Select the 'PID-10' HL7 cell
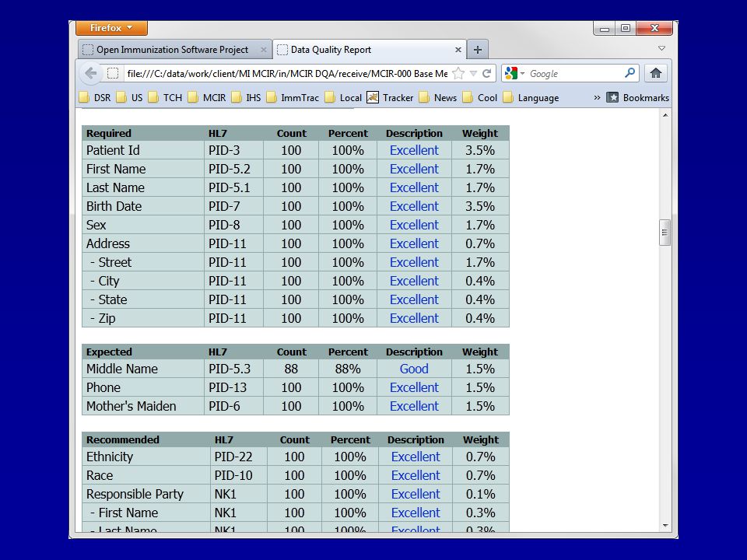This screenshot has height=560, width=747. [239, 474]
